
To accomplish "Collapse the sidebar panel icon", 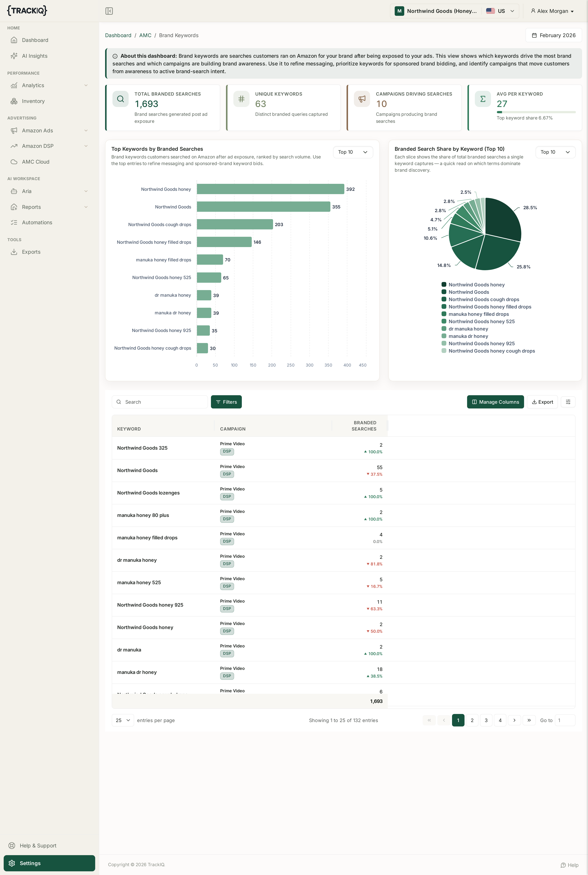I will pos(109,11).
